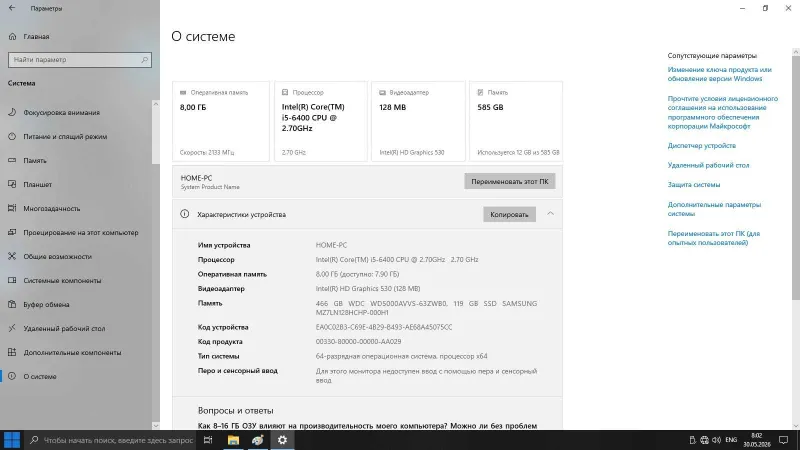Screen dimensions: 800x450
Task: Open the volume icon in the system tray
Action: (716, 440)
